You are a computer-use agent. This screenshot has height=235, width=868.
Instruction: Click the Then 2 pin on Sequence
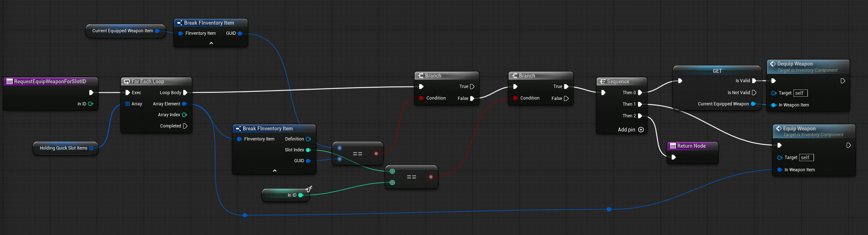[x=640, y=116]
